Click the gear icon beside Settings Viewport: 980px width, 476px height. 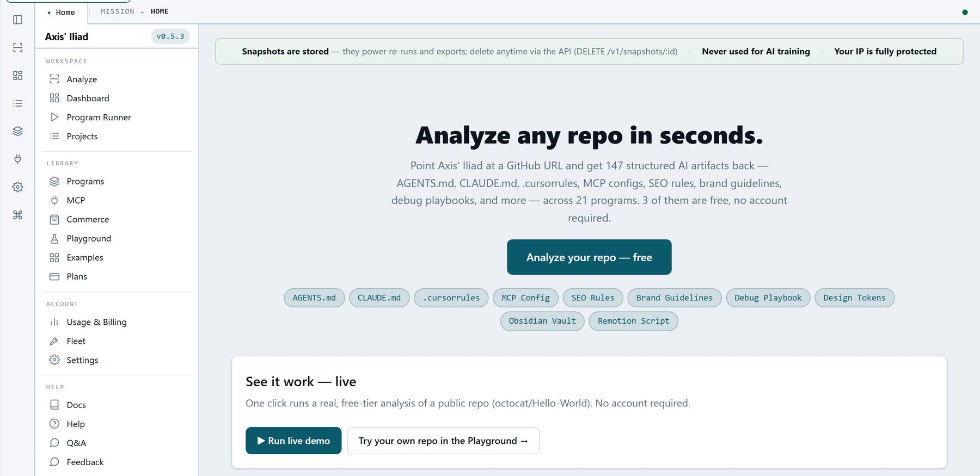(54, 360)
